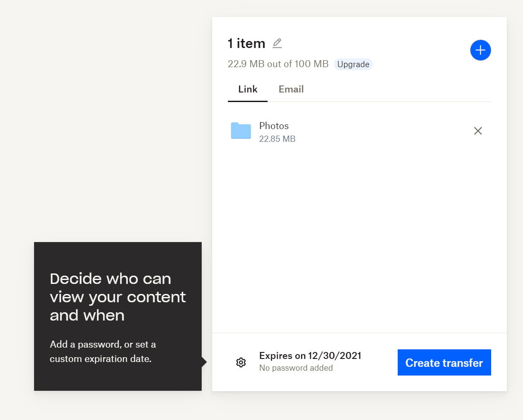Click the Add a password tooltip text
Screen dimensions: 523x420
point(103,352)
